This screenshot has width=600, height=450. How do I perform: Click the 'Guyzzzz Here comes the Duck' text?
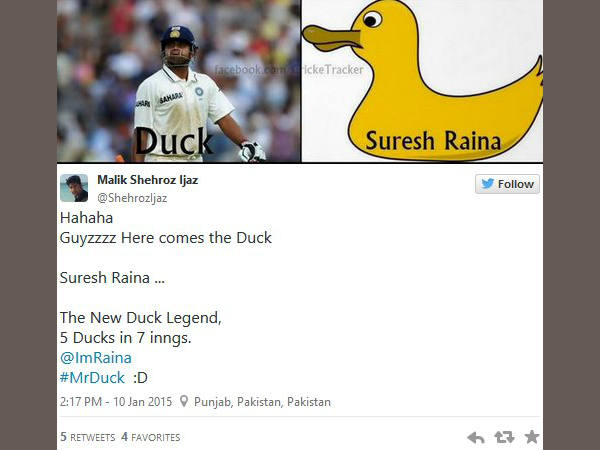166,238
